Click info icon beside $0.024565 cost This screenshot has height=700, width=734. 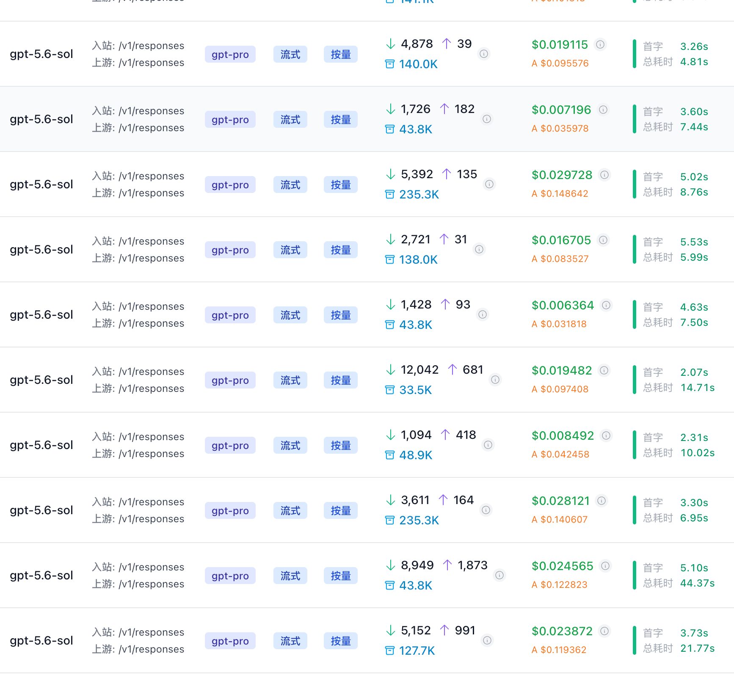[x=605, y=566]
